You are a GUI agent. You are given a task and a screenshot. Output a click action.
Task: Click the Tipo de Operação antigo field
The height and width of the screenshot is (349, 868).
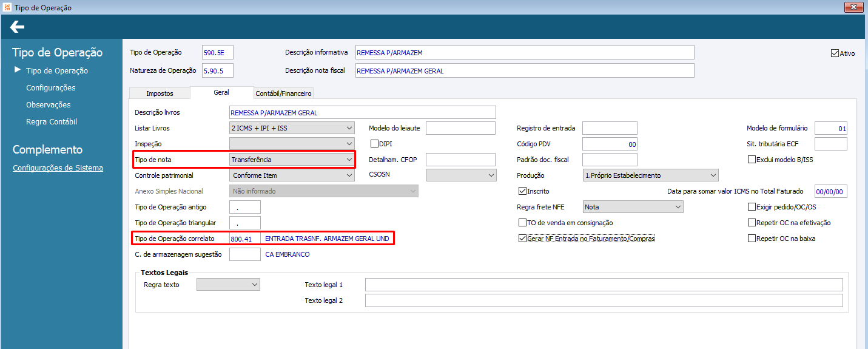point(245,207)
